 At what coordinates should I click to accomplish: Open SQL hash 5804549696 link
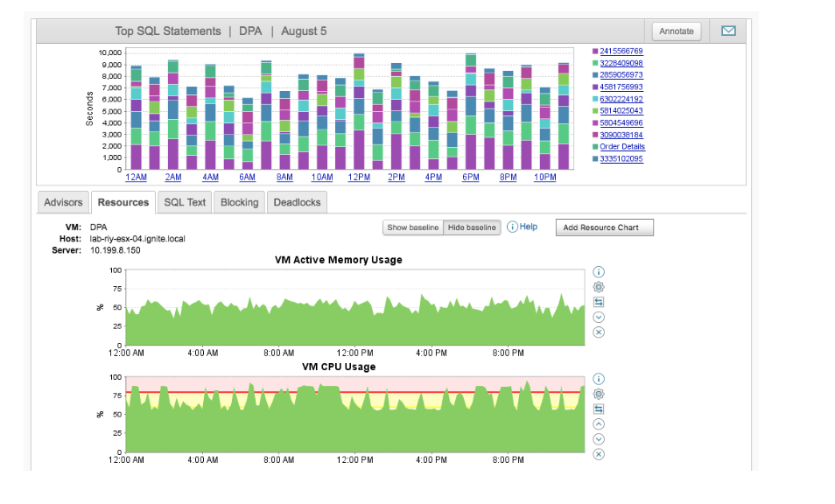coord(621,122)
